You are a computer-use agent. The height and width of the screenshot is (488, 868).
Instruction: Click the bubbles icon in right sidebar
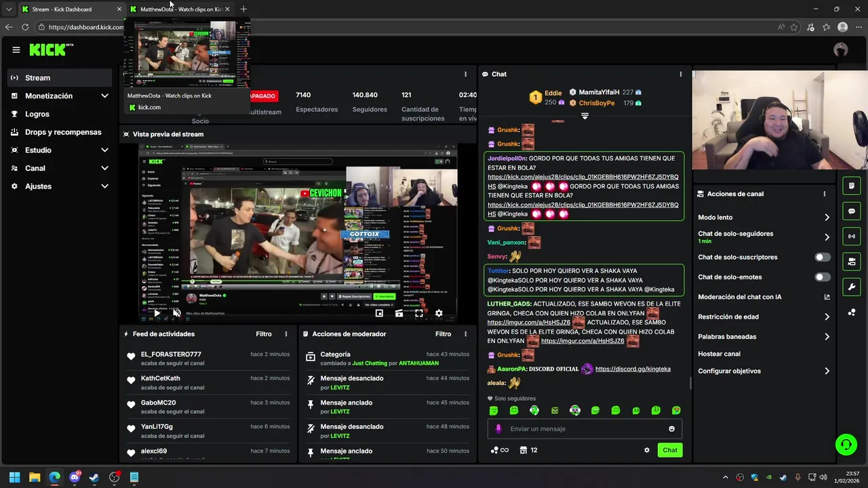pyautogui.click(x=852, y=312)
